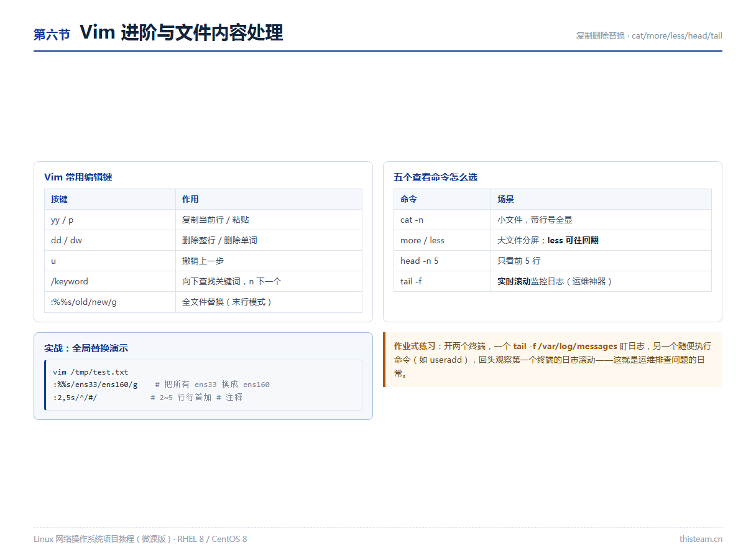
Task: Click the cell "只看前 5 行"
Action: pos(601,261)
